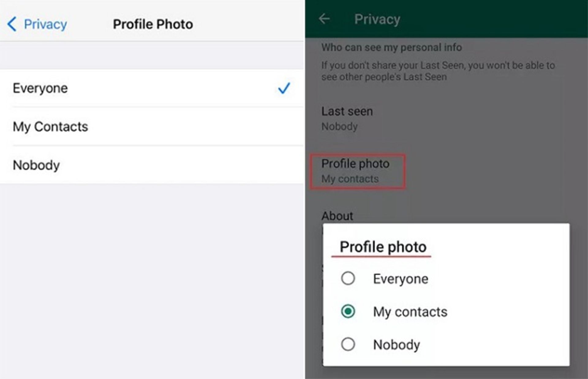588x379 pixels.
Task: Go back via blue Privacy link
Action: coord(45,24)
